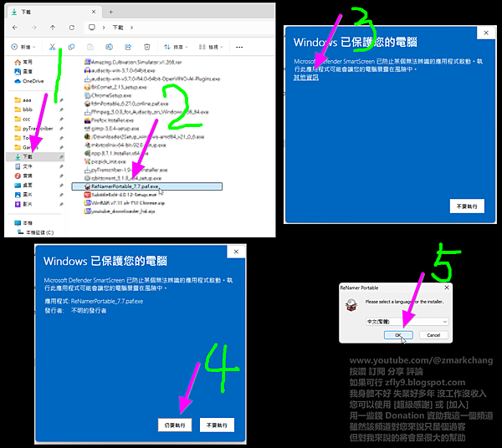This screenshot has width=502, height=448.
Task: Open a new Explorer tab with the plus icon
Action: pyautogui.click(x=110, y=13)
